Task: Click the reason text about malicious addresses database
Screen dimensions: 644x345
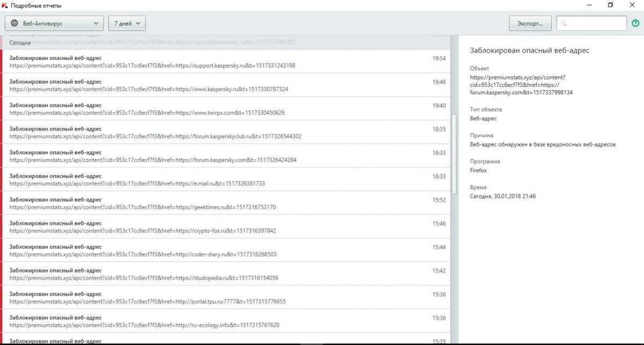Action: click(543, 144)
